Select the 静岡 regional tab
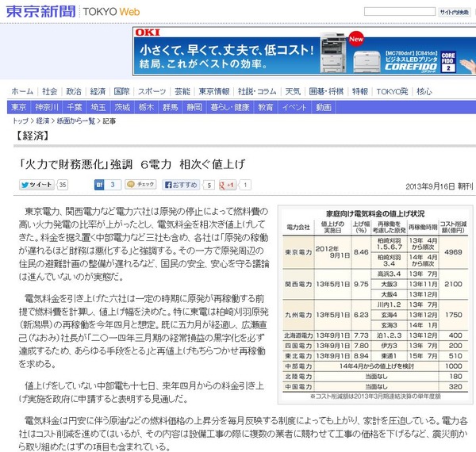476x452 pixels. pos(194,107)
